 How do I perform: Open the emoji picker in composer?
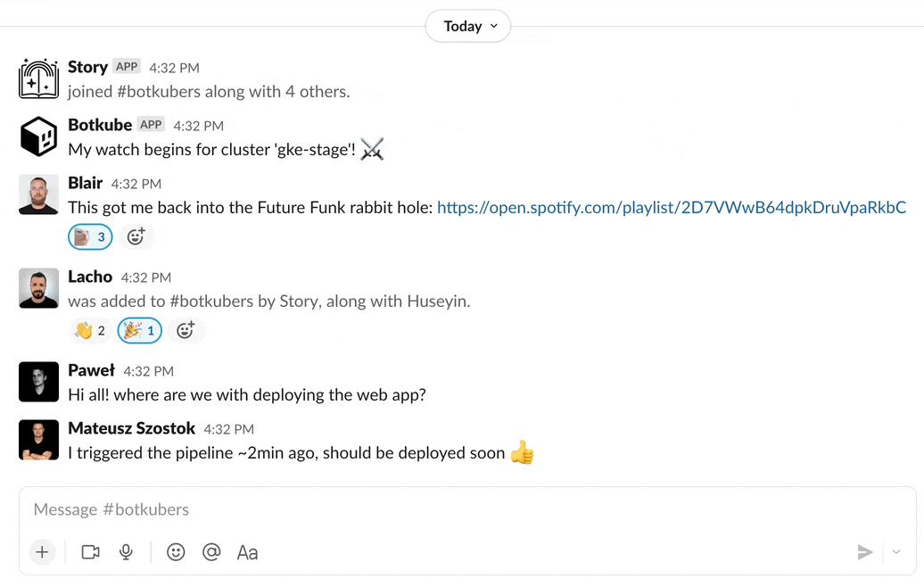pos(176,552)
